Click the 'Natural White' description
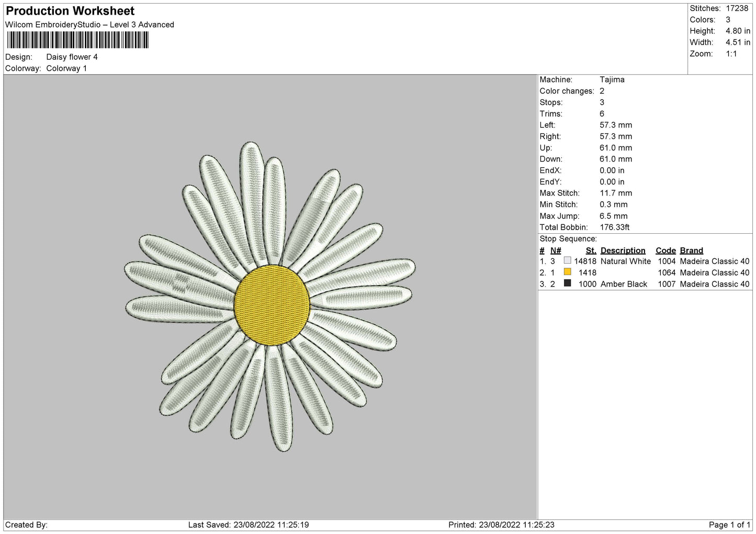Screen dimensions: 756x534 (626, 262)
